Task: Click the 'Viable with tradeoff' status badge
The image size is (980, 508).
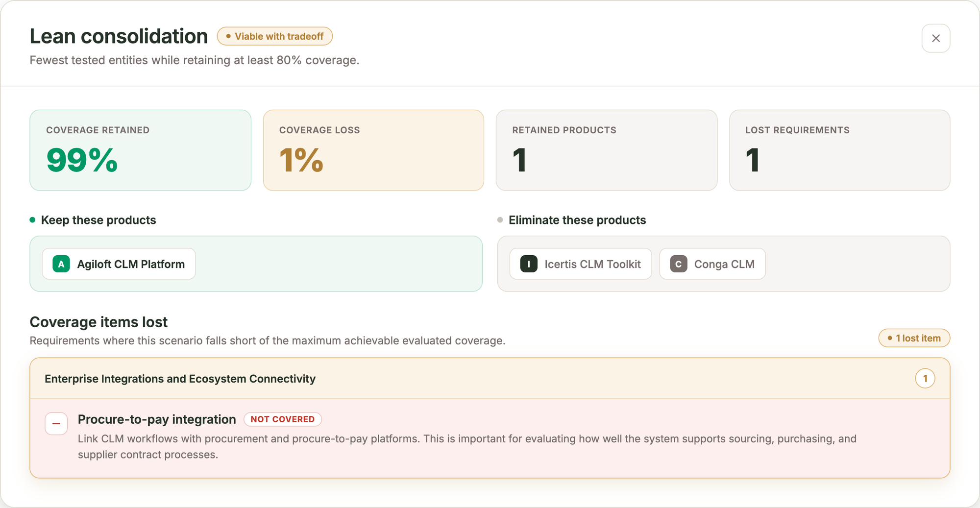Action: click(x=275, y=36)
